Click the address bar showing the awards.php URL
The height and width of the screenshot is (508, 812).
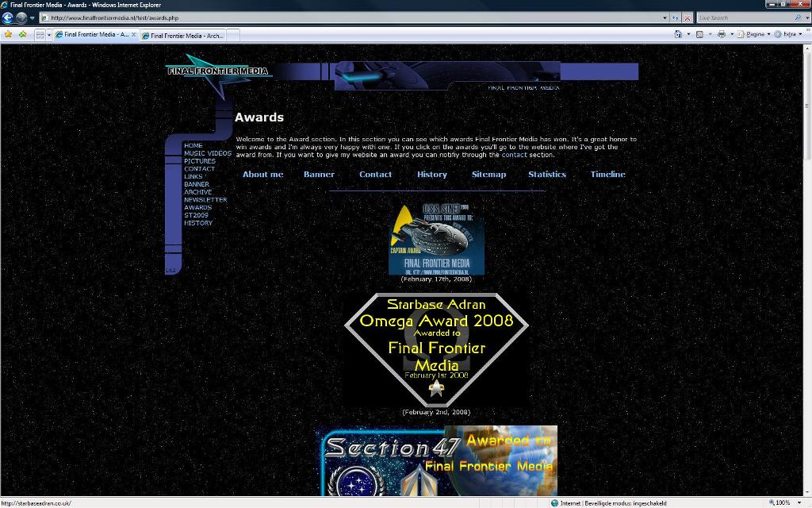[350, 17]
